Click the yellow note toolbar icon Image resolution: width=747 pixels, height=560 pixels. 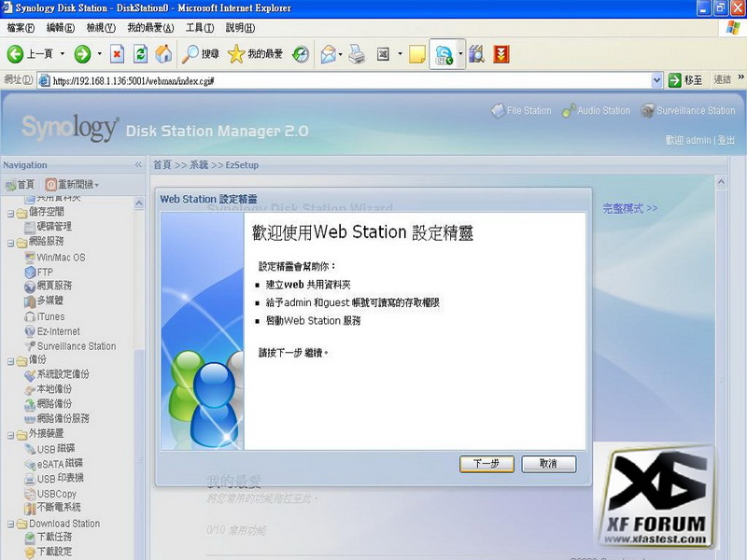click(416, 54)
